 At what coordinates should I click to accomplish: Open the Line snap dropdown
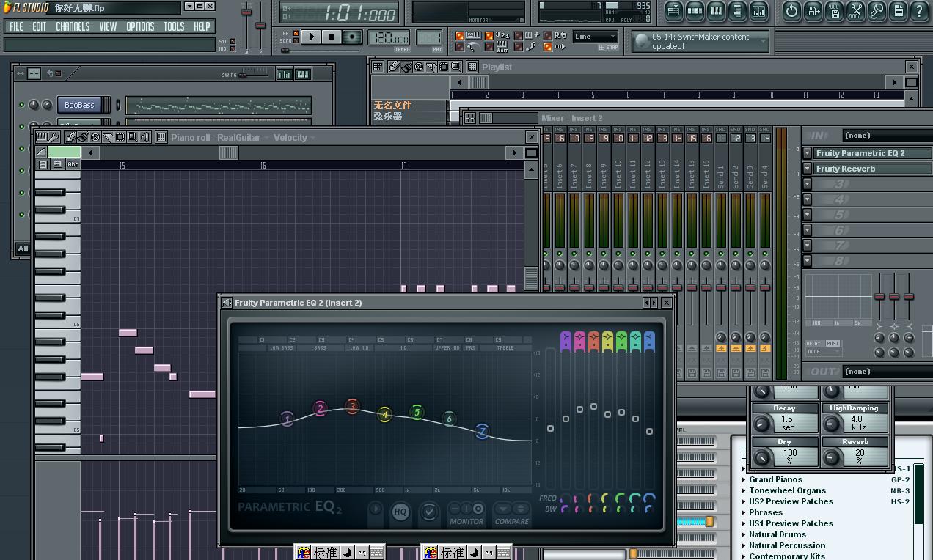pyautogui.click(x=595, y=37)
